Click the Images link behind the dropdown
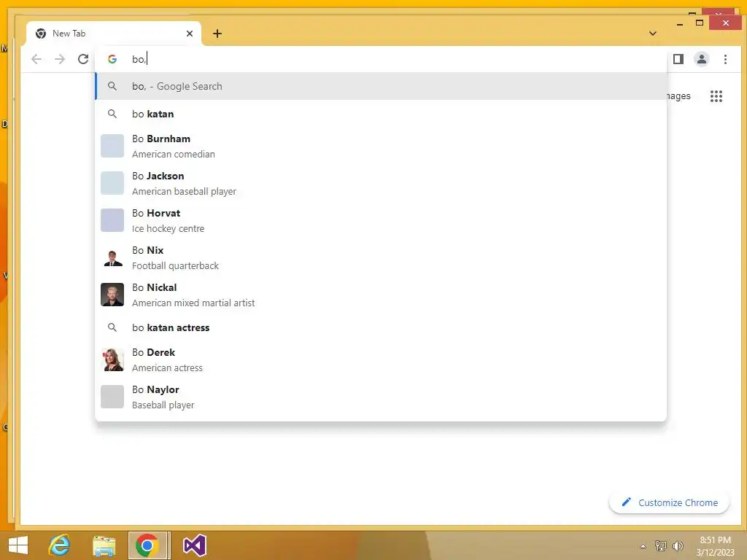 (678, 96)
